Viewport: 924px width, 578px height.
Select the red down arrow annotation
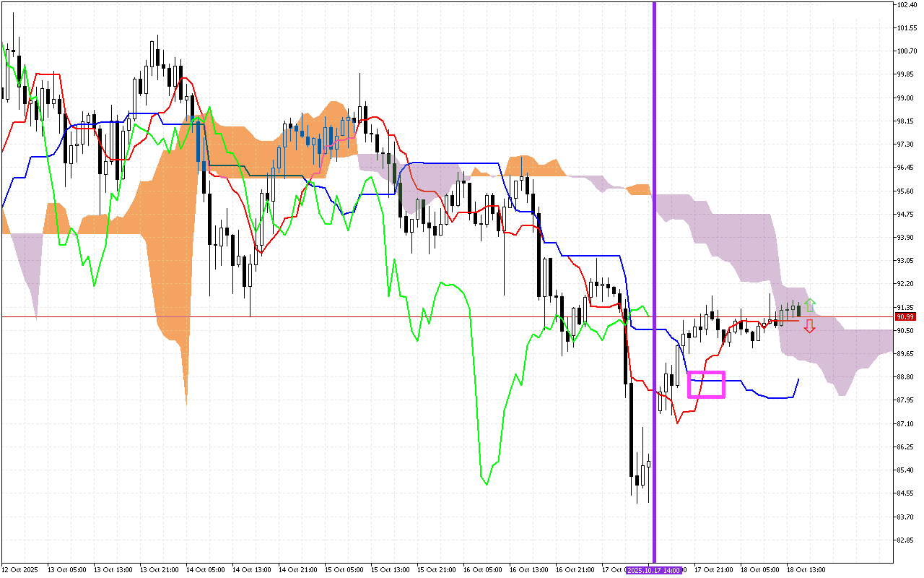[x=808, y=327]
